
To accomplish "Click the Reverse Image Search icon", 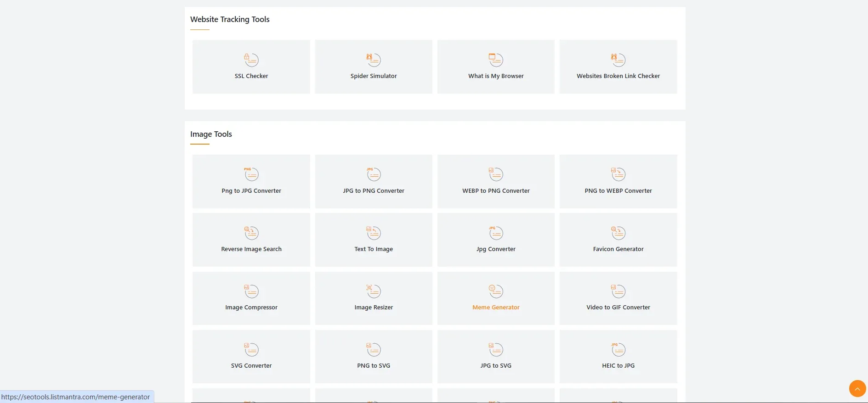I will coord(251,233).
